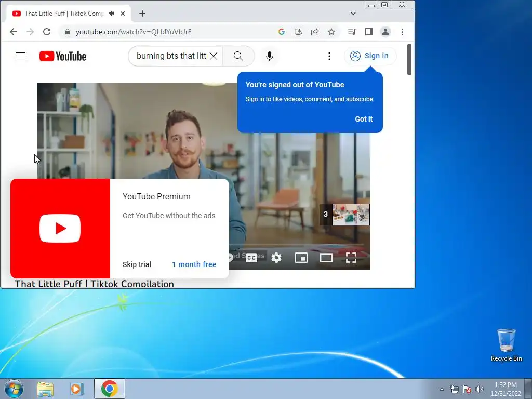Click the page vertical scrollbar
The width and height of the screenshot is (532, 399).
pyautogui.click(x=409, y=59)
